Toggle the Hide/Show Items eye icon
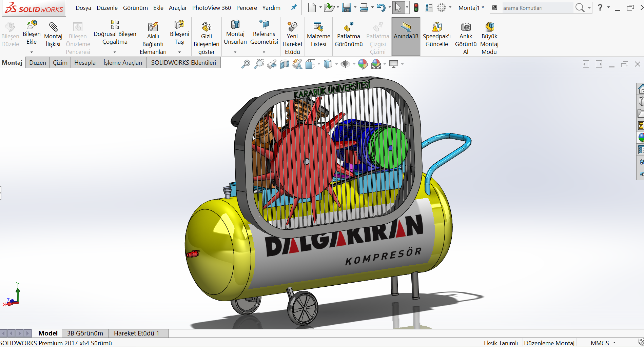This screenshot has height=347, width=644. [x=345, y=64]
